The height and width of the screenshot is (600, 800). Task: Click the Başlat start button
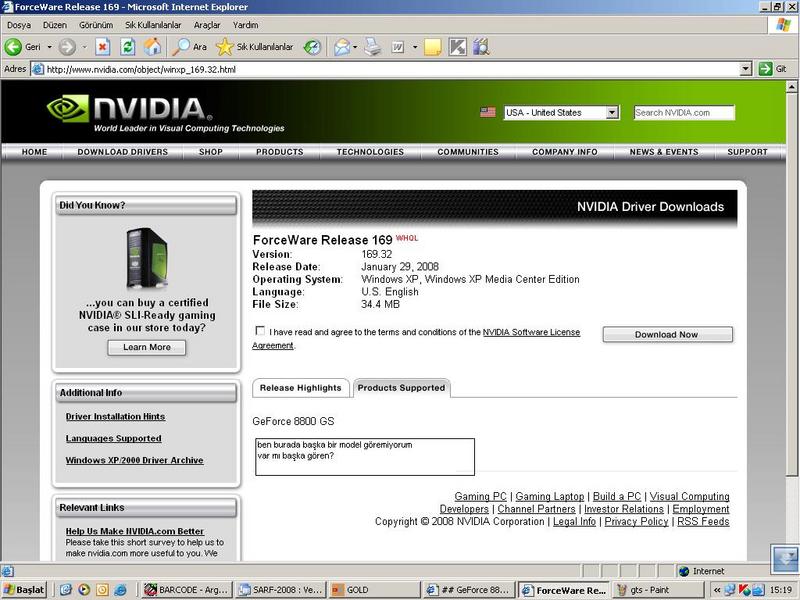pyautogui.click(x=24, y=590)
